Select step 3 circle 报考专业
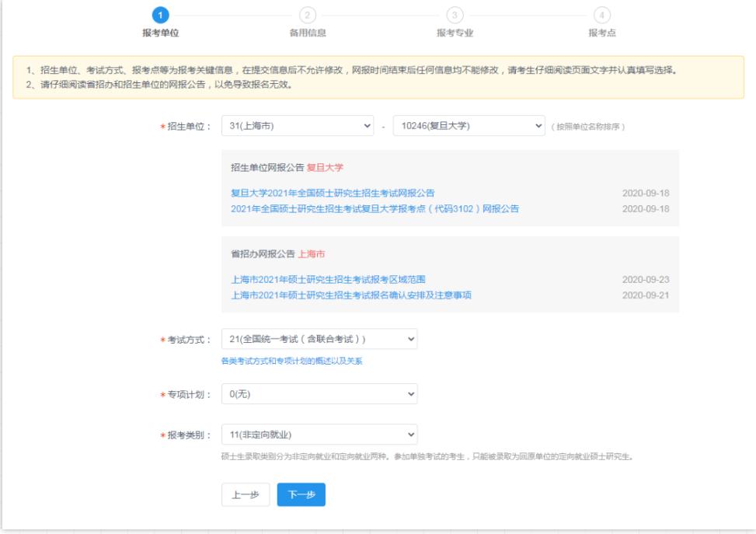756x534 pixels. tap(455, 16)
